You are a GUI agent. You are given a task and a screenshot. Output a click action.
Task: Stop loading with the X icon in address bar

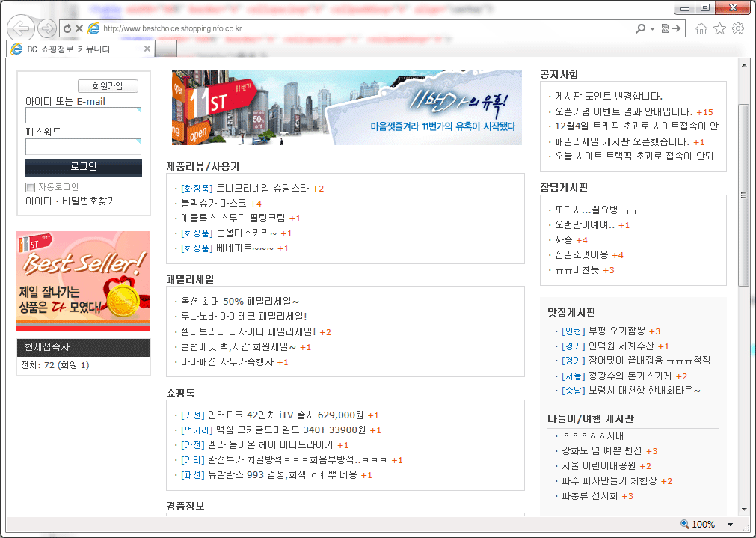click(x=79, y=29)
